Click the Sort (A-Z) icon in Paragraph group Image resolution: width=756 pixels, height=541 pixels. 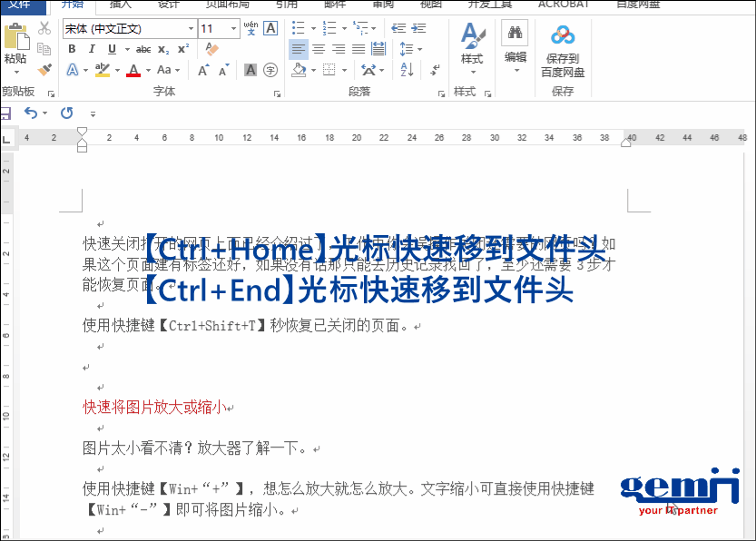[407, 70]
